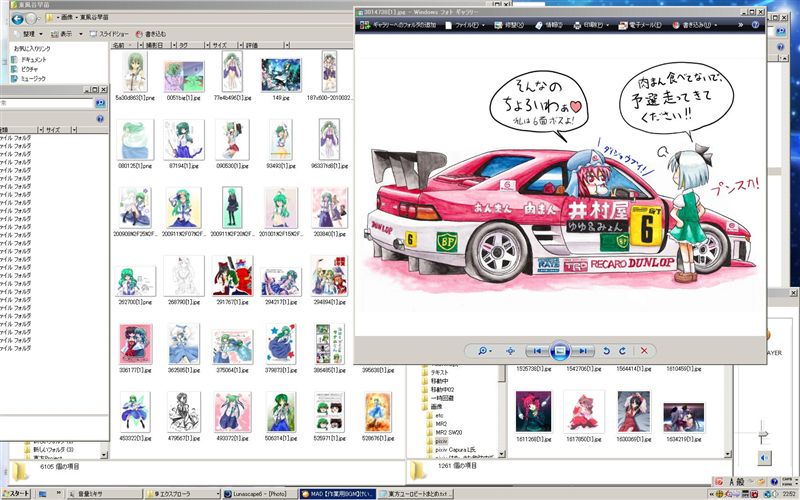Open dropdown arrow beside 撮影日 column
The width and height of the screenshot is (800, 500).
coord(174,45)
